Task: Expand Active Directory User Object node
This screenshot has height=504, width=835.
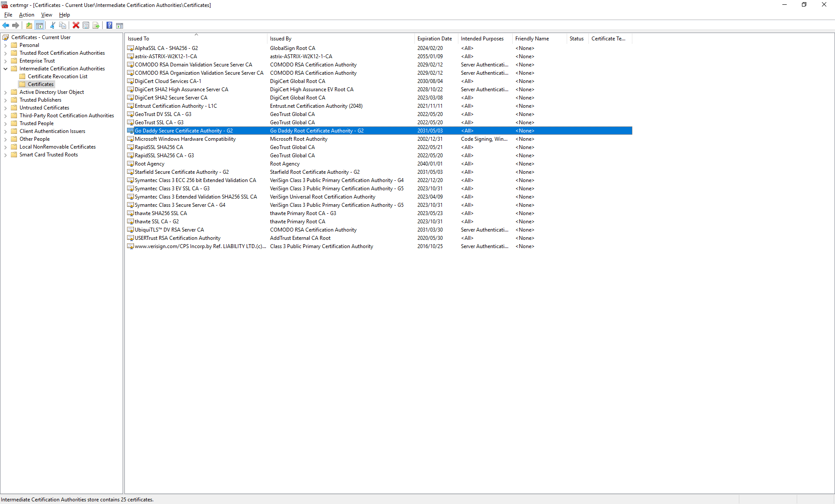Action: coord(5,92)
